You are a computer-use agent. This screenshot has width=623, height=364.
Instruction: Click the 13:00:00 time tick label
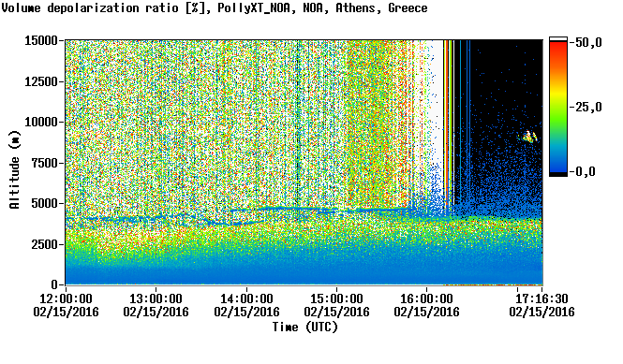click(x=156, y=298)
